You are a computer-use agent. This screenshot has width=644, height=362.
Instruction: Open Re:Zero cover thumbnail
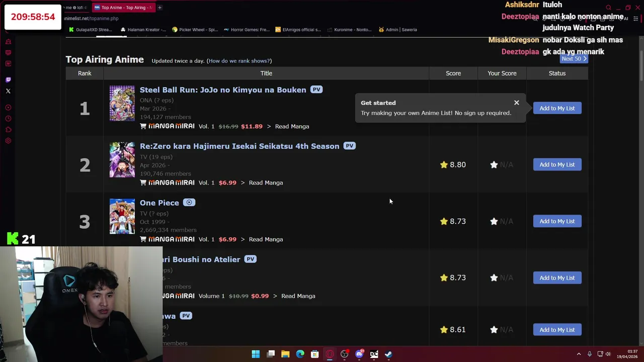coord(122,160)
